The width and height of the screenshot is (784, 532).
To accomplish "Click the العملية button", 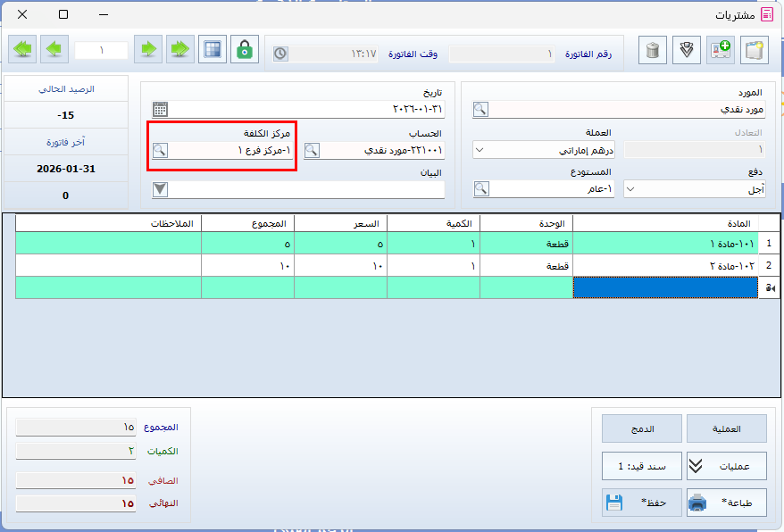I will pyautogui.click(x=726, y=428).
